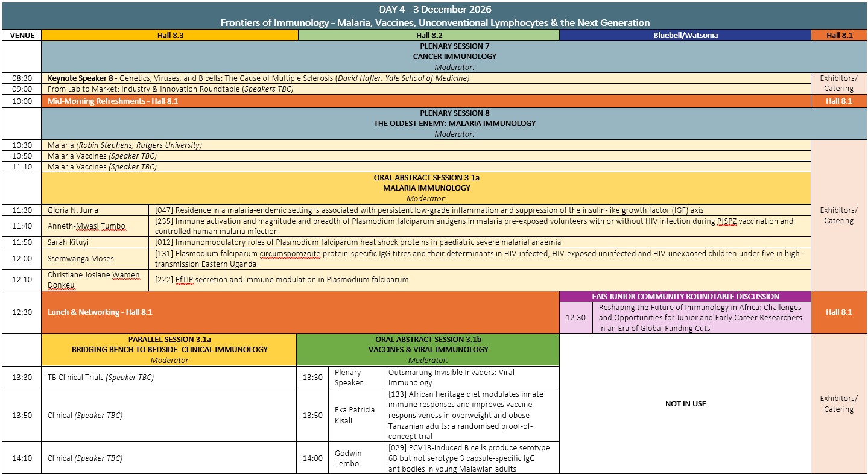Viewport: 868px width, 474px height.
Task: Select the From Lab to Market roundtable row
Action: [x=426, y=89]
